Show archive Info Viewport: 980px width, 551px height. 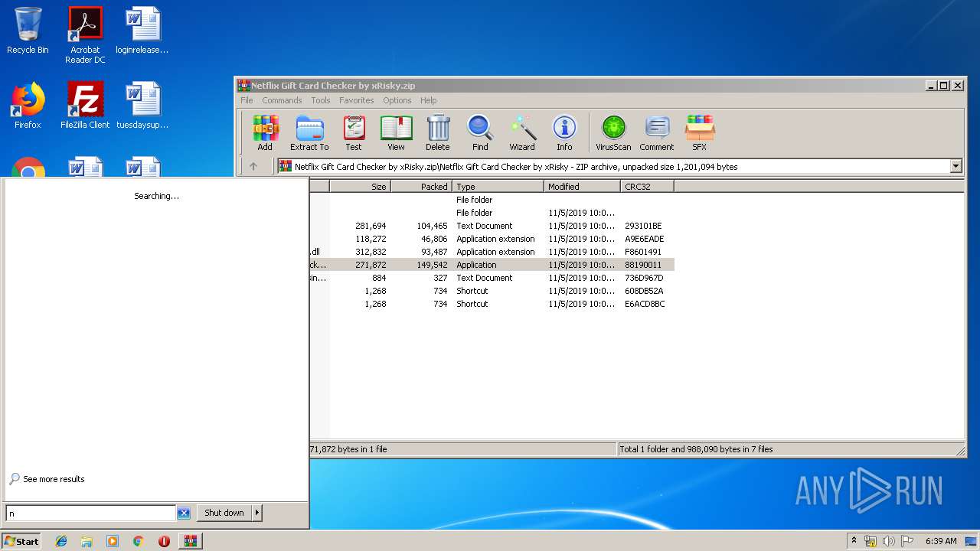coord(564,132)
